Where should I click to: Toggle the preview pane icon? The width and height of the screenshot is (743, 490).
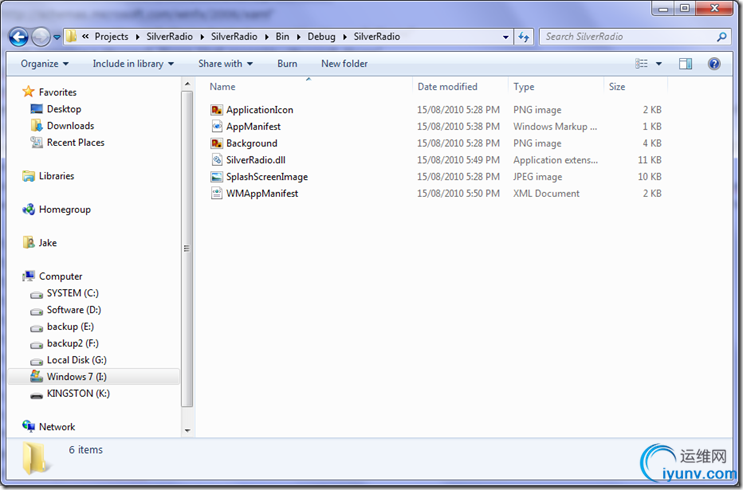pyautogui.click(x=685, y=64)
